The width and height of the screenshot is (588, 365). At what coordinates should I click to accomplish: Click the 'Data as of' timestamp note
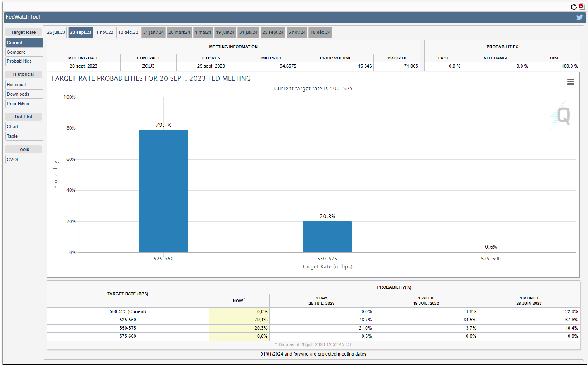coord(313,344)
